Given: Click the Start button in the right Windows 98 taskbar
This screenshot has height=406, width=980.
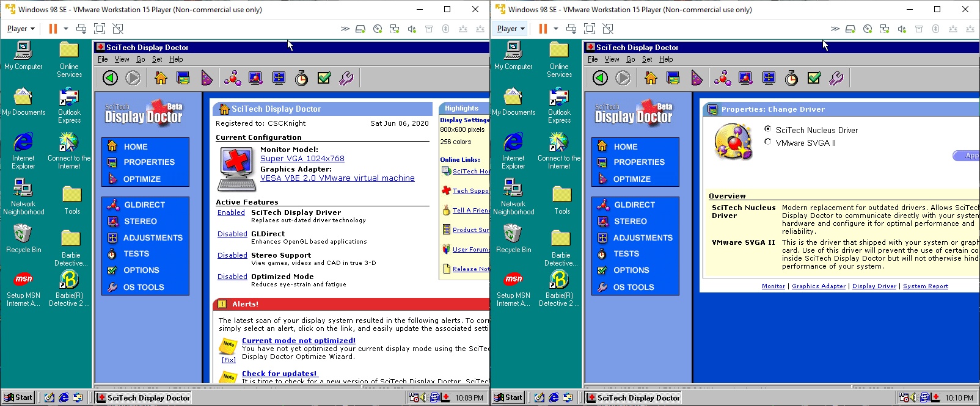Looking at the screenshot, I should (508, 397).
